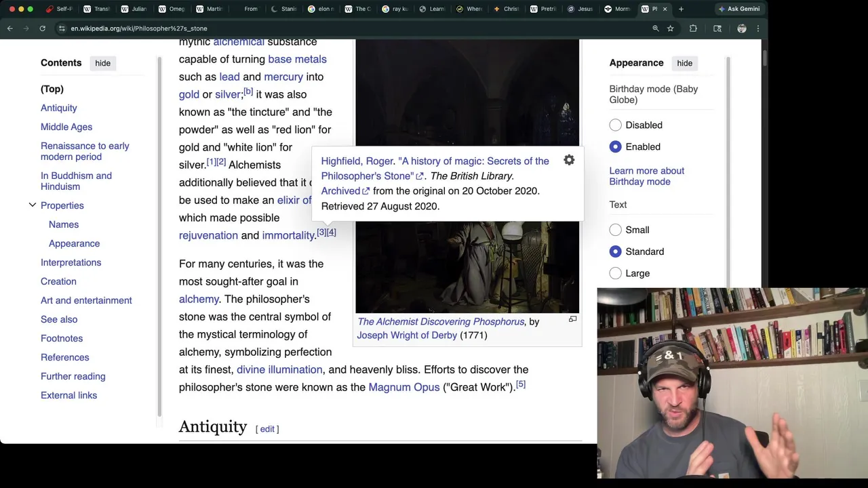Click footnote reference [b] after silver
Viewport: 868px width, 488px height.
(248, 91)
